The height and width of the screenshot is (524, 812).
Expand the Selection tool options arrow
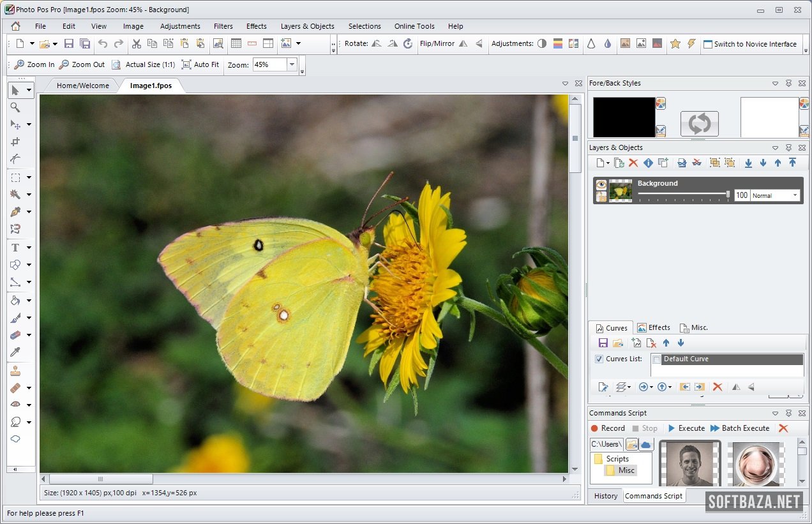29,178
